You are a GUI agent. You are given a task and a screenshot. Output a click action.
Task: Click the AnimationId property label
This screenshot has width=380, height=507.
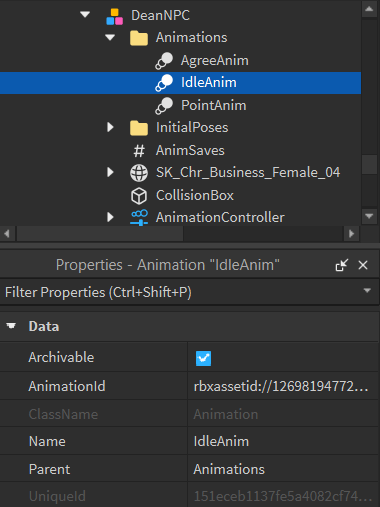pos(67,386)
